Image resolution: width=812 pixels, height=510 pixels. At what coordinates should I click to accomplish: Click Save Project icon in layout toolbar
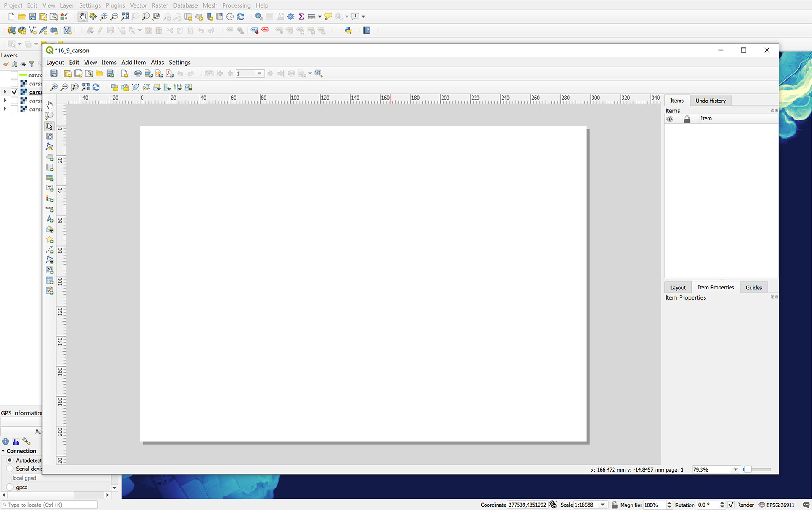[54, 74]
